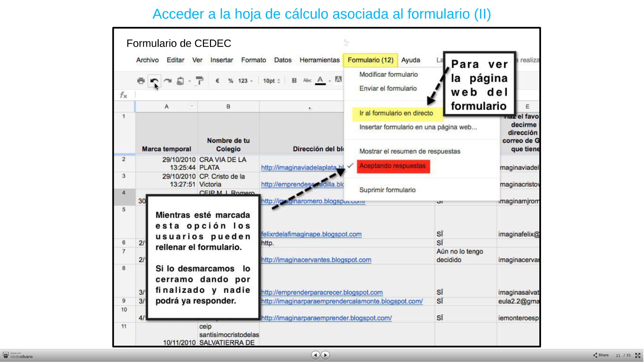Viewport: 644px width, 362px height.
Task: Click the print icon in toolbar
Action: (x=141, y=81)
